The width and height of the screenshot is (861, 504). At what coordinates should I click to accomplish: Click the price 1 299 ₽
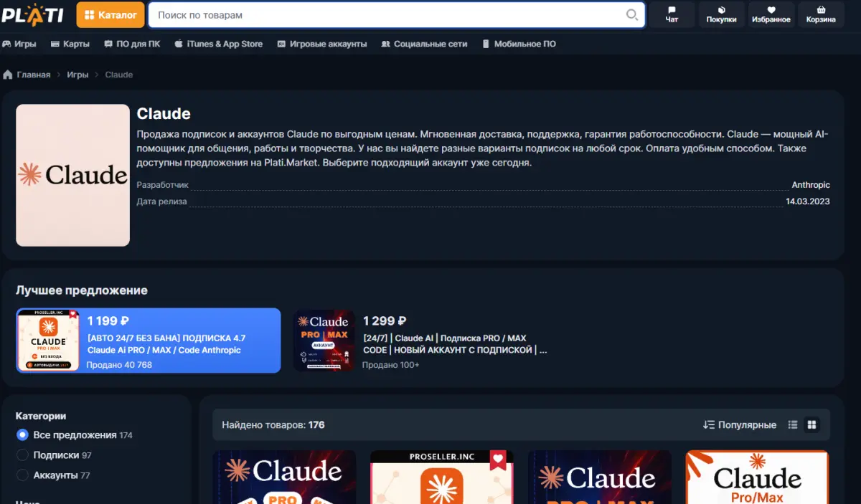(385, 320)
